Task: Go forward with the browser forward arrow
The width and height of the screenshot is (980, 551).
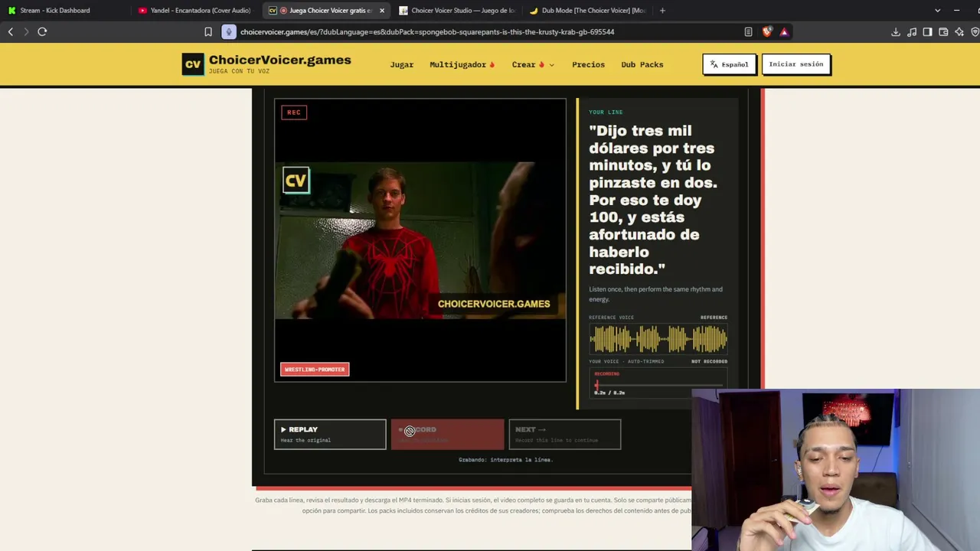Action: 26,32
